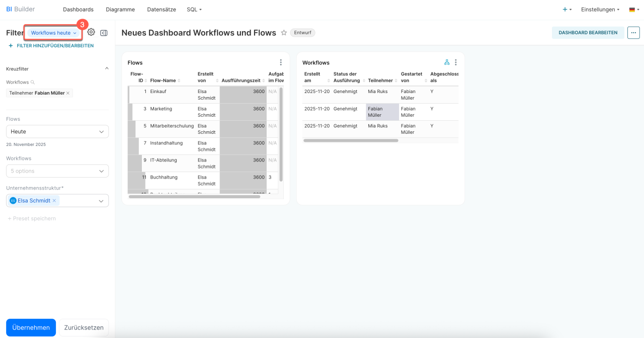The height and width of the screenshot is (338, 644).
Task: Remove Elsa Schmidt from Unternehmensstruktur
Action: (54, 201)
